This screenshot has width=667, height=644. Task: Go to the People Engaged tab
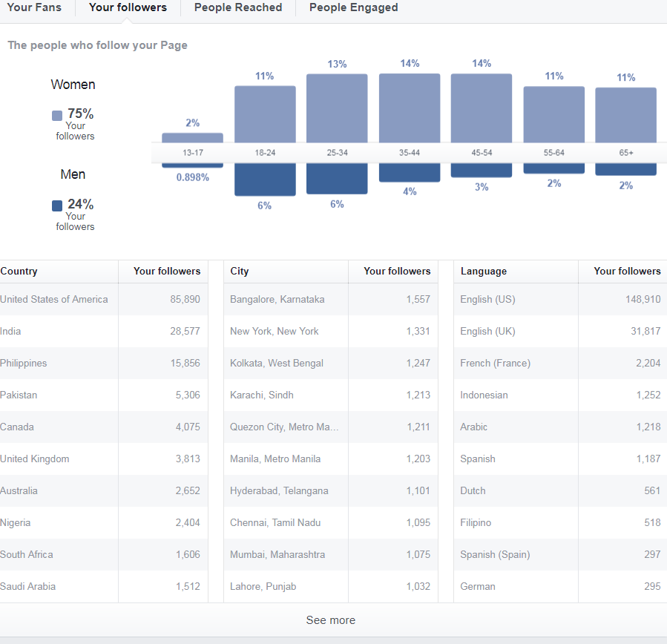click(353, 7)
